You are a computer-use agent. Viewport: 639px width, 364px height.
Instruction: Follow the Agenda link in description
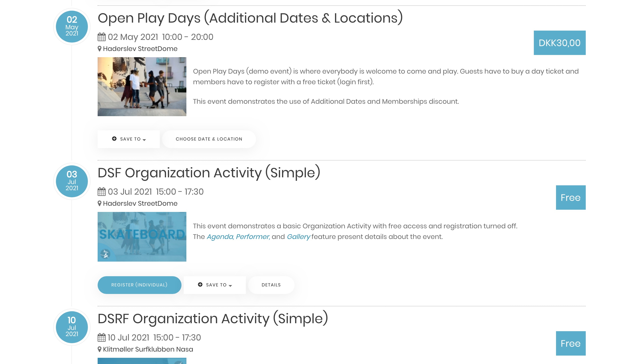[x=220, y=237]
